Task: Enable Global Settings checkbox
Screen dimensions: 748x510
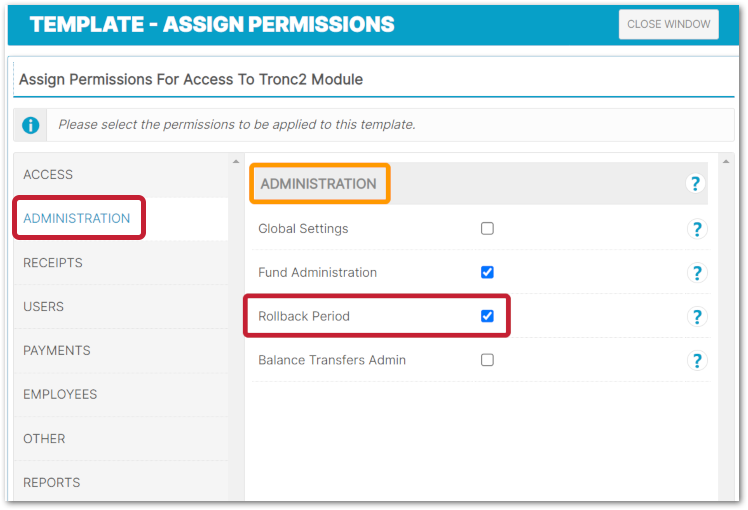Action: pyautogui.click(x=487, y=228)
